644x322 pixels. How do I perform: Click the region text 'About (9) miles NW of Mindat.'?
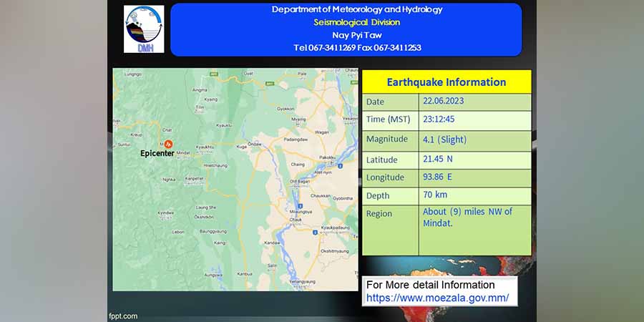(468, 218)
